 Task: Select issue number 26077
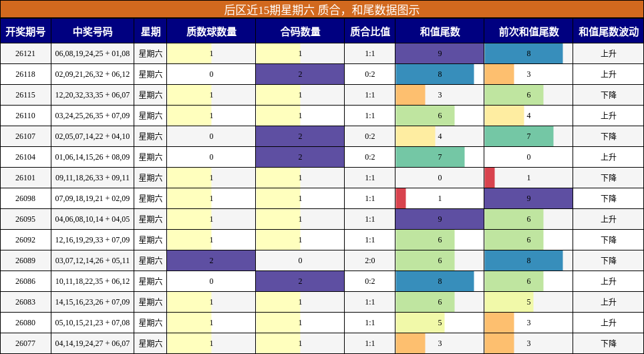[x=25, y=343]
